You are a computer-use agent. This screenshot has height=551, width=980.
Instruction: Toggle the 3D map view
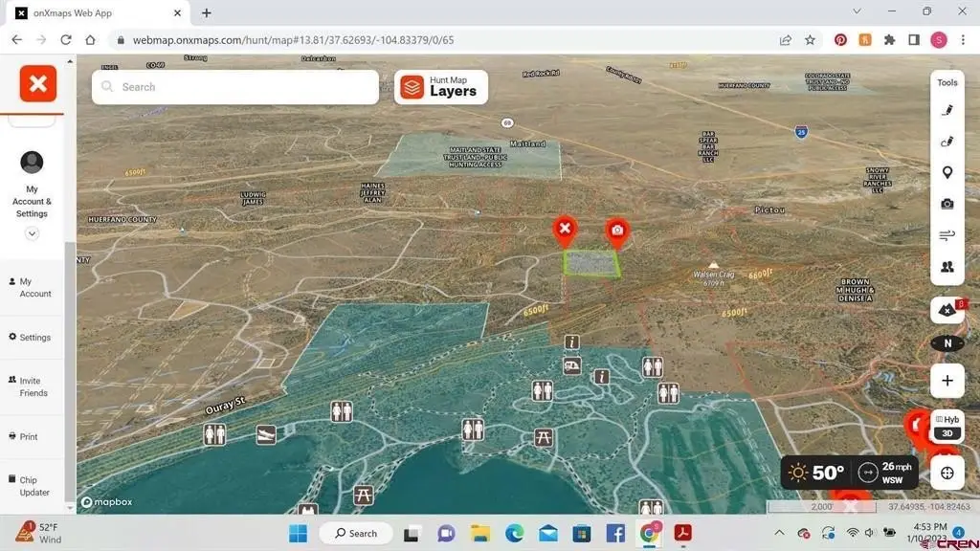tap(947, 433)
